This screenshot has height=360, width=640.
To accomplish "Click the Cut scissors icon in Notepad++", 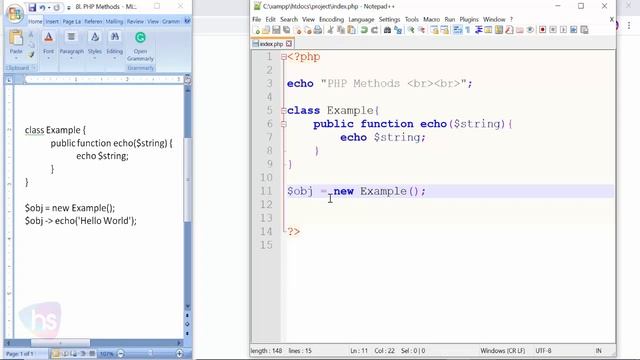I will (x=331, y=30).
